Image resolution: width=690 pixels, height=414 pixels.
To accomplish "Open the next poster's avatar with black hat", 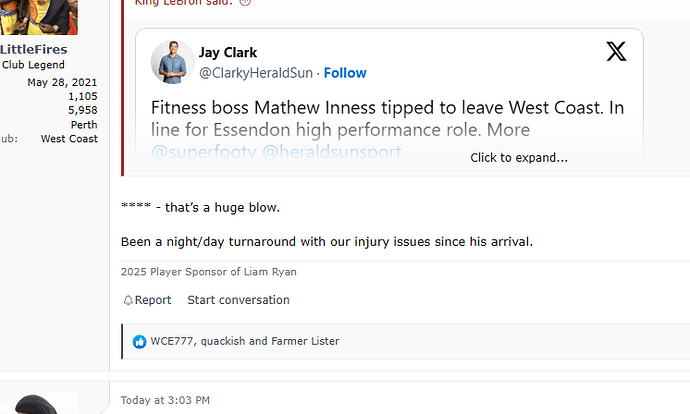I will (x=39, y=403).
